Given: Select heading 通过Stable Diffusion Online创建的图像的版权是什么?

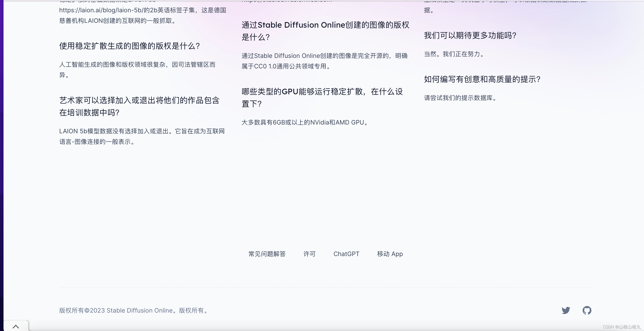Looking at the screenshot, I should tap(325, 31).
